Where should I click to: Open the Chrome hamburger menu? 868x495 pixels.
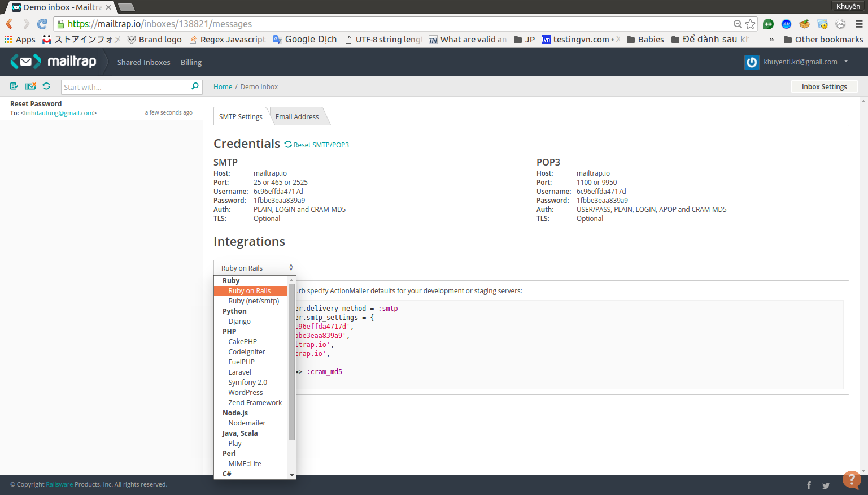click(x=859, y=24)
